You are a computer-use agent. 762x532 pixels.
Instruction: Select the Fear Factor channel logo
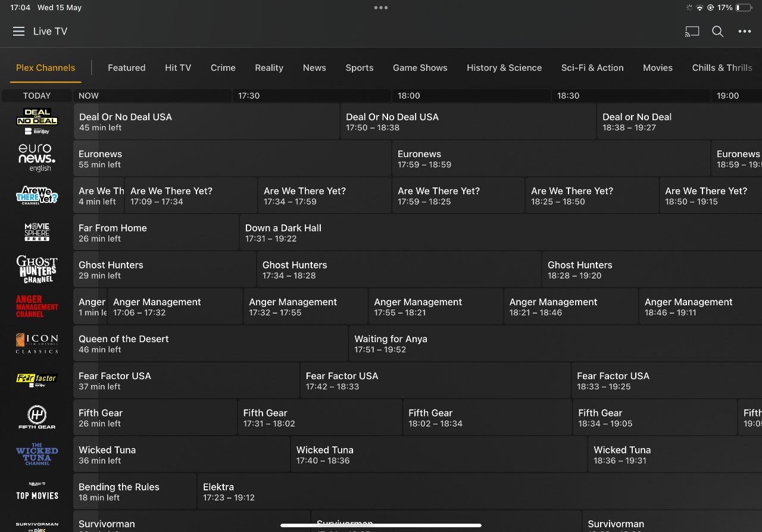(37, 380)
